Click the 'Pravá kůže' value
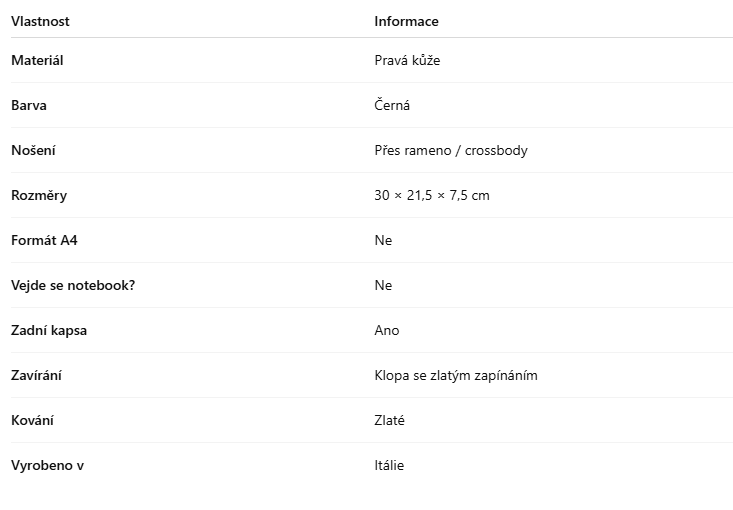 click(407, 60)
